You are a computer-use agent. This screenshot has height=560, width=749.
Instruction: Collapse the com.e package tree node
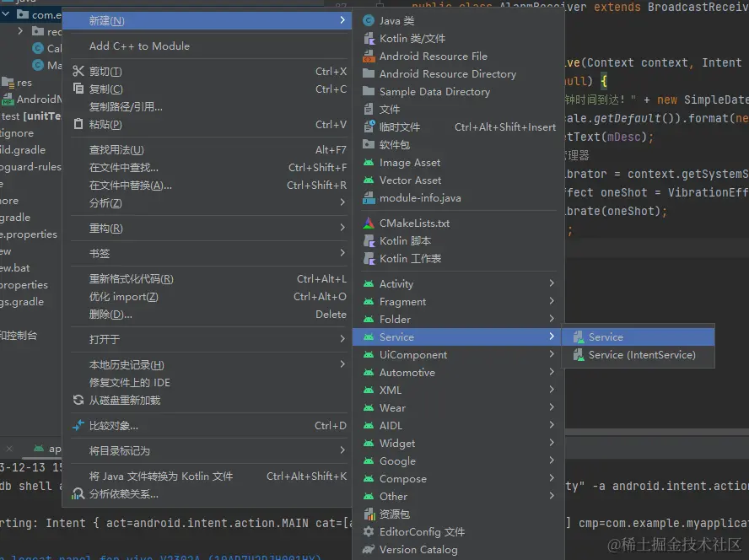pos(5,14)
